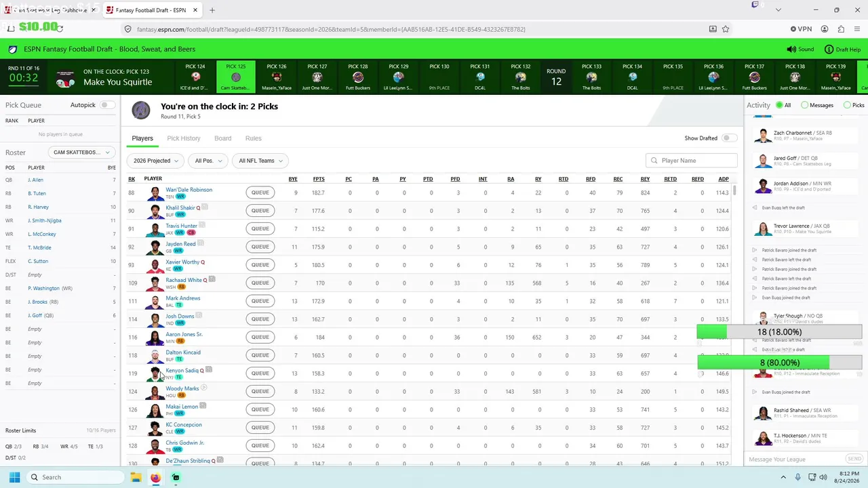Image resolution: width=868 pixels, height=488 pixels.
Task: Click the site security shield icon
Action: [x=127, y=29]
